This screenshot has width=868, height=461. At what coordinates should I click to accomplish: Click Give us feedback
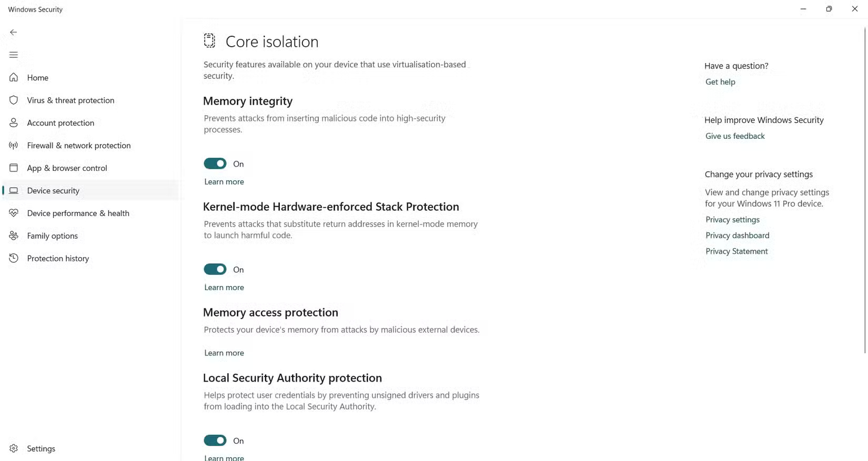click(x=734, y=136)
